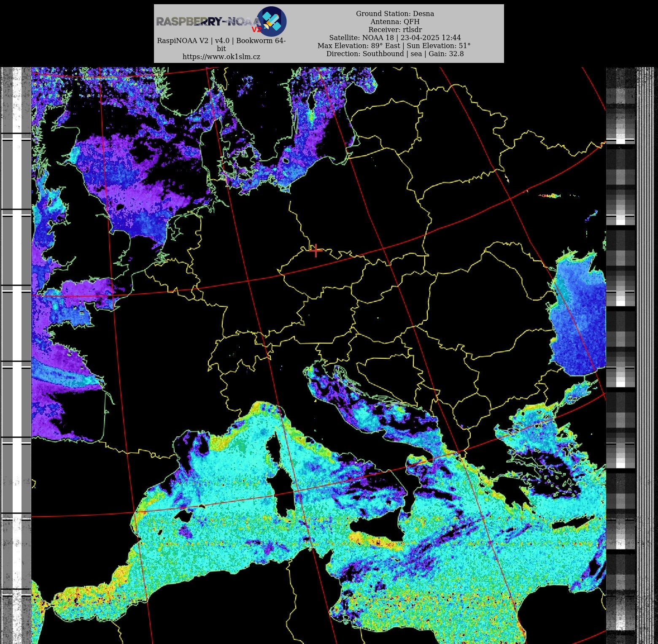Screen dimensions: 658x644
Task: Click the "Direction: Southbound | sea | Gain: 32.8" line
Action: 395,54
